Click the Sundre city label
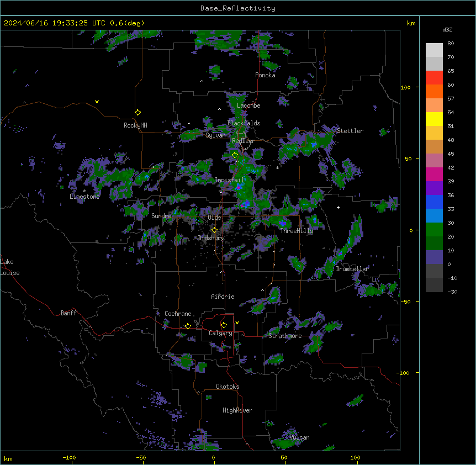This screenshot has height=465, width=476. (161, 216)
